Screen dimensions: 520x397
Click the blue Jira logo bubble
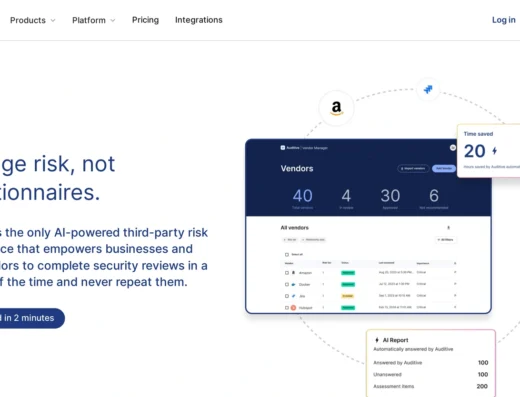(x=428, y=89)
